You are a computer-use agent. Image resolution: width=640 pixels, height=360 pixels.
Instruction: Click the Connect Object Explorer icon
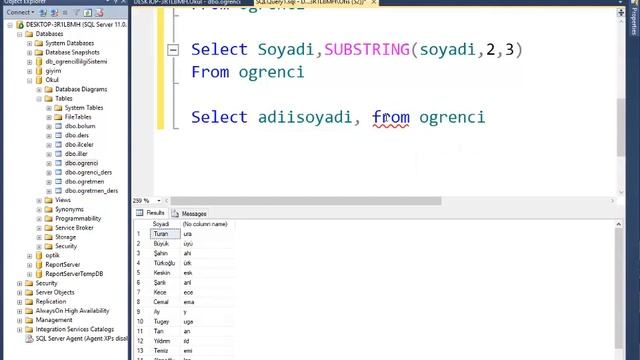coord(43,13)
